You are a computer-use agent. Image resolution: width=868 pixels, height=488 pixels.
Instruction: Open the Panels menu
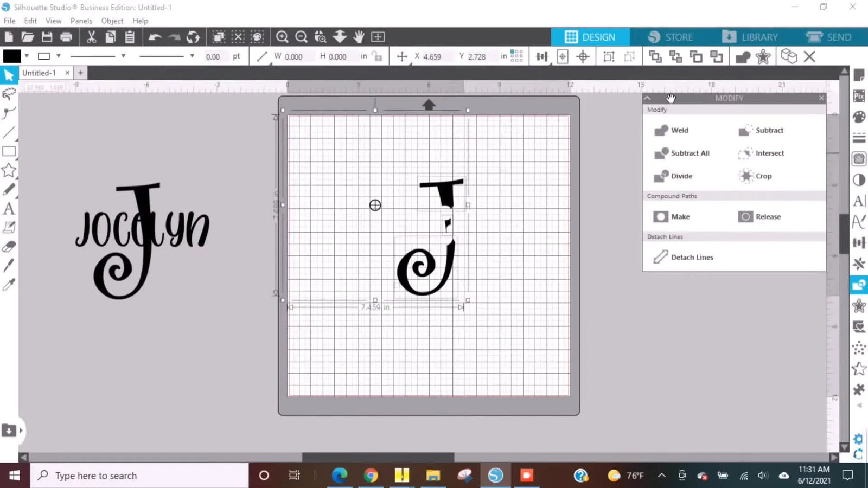coord(81,21)
